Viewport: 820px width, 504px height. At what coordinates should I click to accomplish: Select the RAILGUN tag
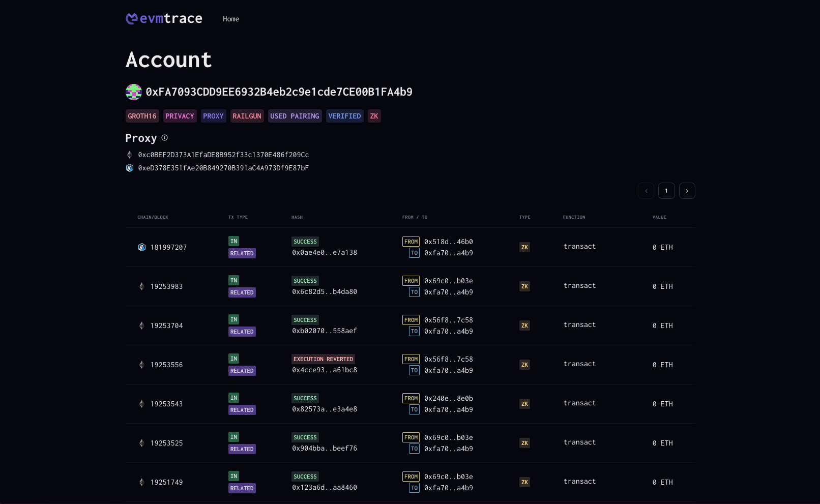(247, 116)
